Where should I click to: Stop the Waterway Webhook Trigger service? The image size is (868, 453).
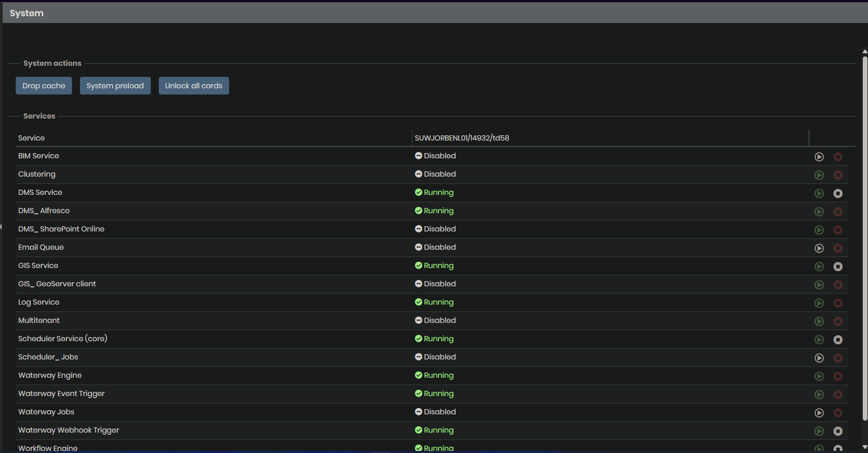coord(838,431)
